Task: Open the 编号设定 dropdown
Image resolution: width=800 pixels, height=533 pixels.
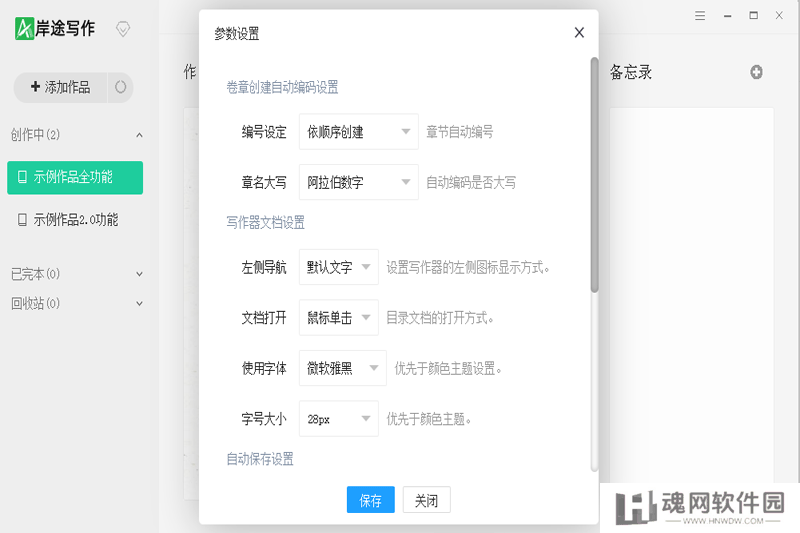Action: coord(359,132)
